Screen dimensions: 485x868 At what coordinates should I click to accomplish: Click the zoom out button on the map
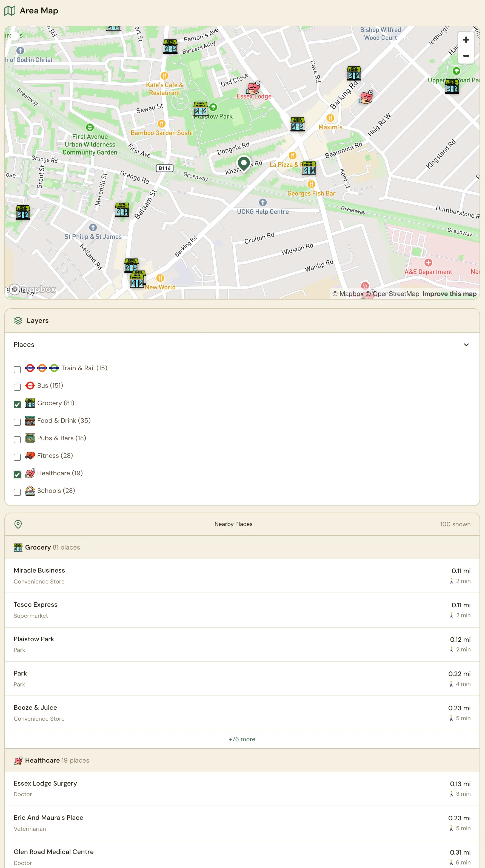(x=466, y=56)
